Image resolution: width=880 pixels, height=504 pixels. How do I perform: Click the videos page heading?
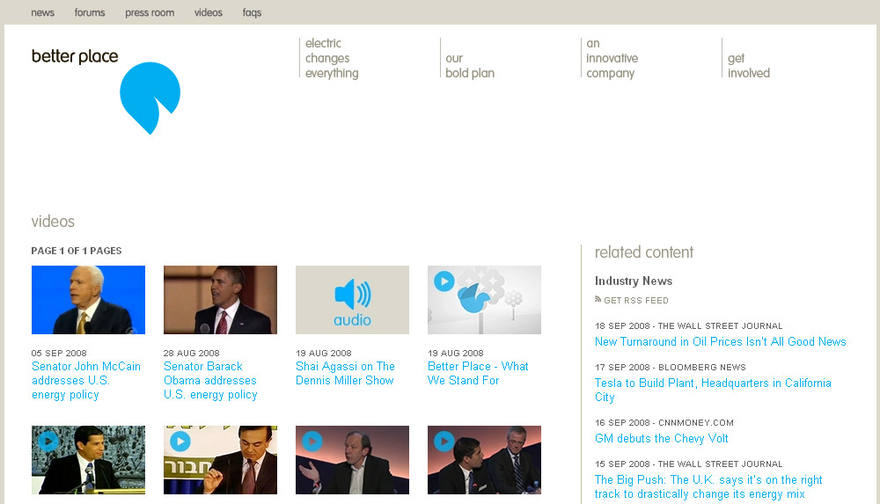pyautogui.click(x=53, y=221)
